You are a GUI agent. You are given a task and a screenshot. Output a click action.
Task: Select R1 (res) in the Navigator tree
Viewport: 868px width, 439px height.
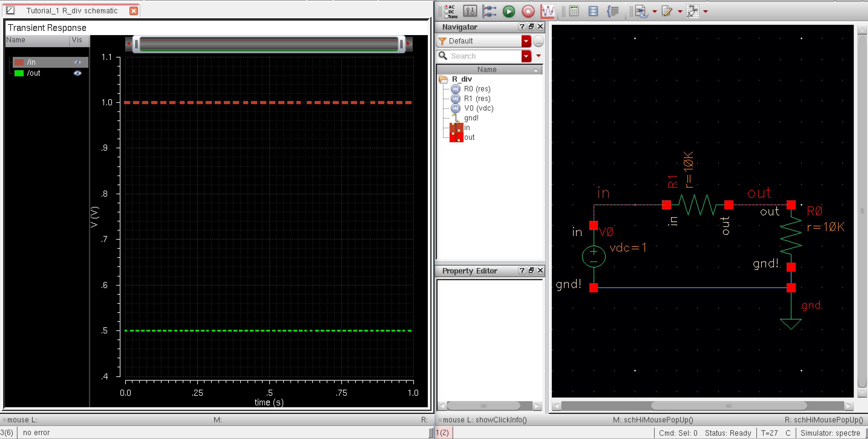click(x=477, y=98)
